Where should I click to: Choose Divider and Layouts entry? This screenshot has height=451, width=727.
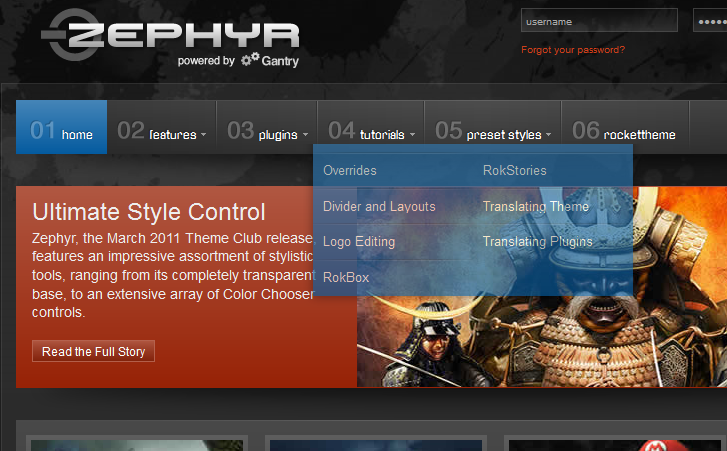point(379,207)
